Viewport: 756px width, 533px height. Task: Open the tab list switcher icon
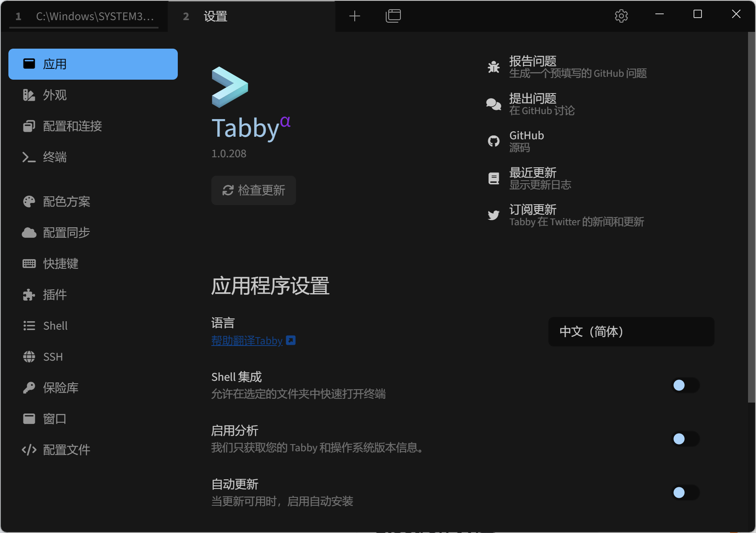pyautogui.click(x=393, y=16)
